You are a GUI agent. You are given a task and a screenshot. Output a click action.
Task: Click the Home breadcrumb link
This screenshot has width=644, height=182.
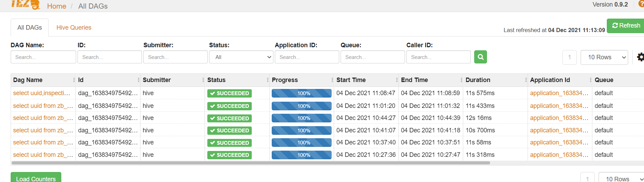pyautogui.click(x=56, y=6)
